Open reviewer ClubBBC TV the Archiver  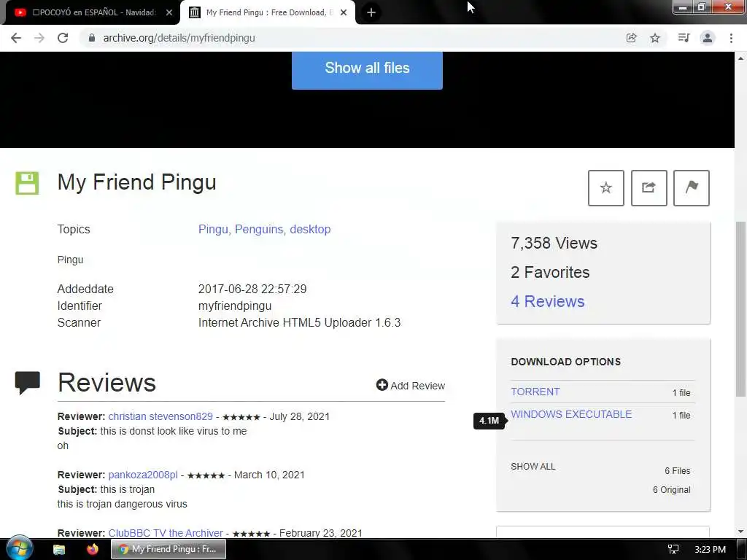[x=166, y=533]
